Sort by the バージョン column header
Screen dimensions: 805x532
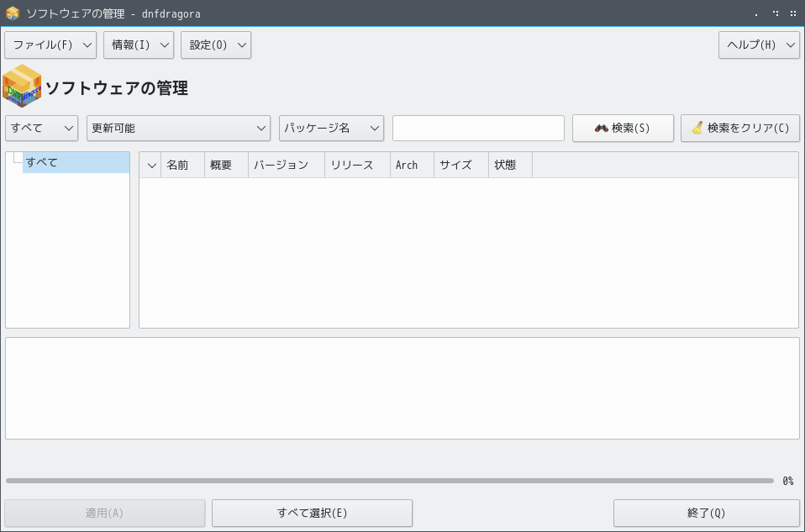287,165
